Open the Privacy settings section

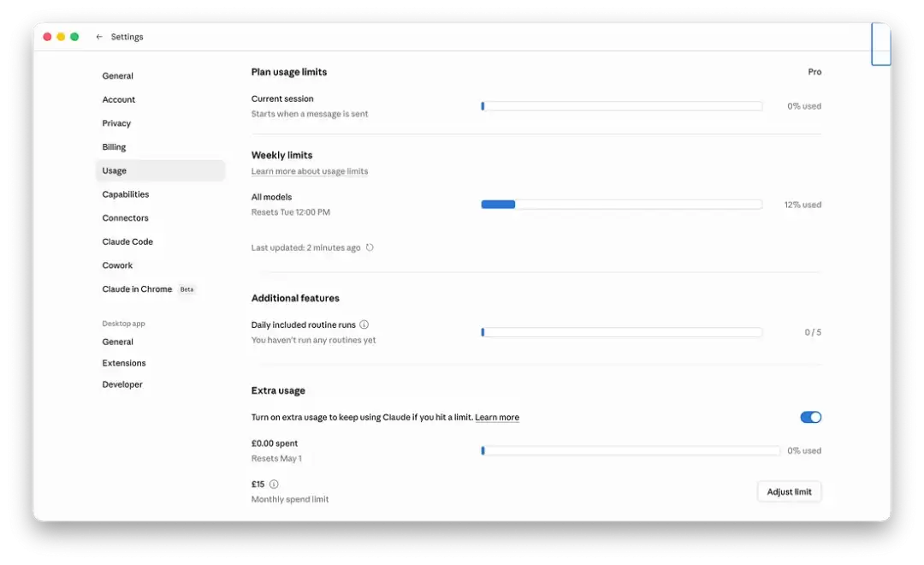[116, 123]
